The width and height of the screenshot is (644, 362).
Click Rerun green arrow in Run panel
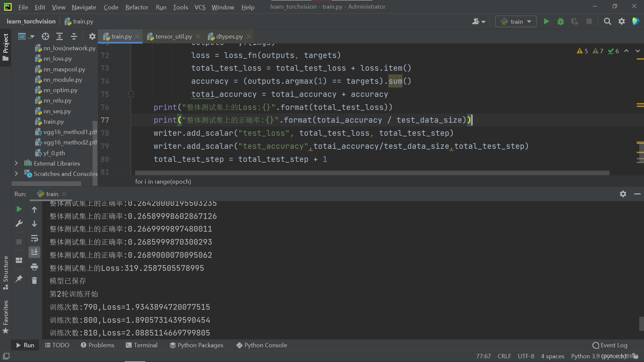19,209
